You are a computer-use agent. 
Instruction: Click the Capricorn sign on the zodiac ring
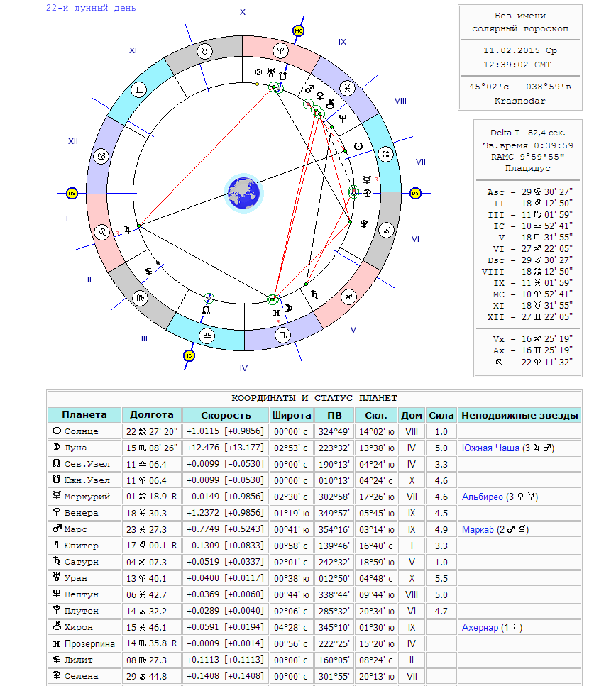[x=386, y=230]
